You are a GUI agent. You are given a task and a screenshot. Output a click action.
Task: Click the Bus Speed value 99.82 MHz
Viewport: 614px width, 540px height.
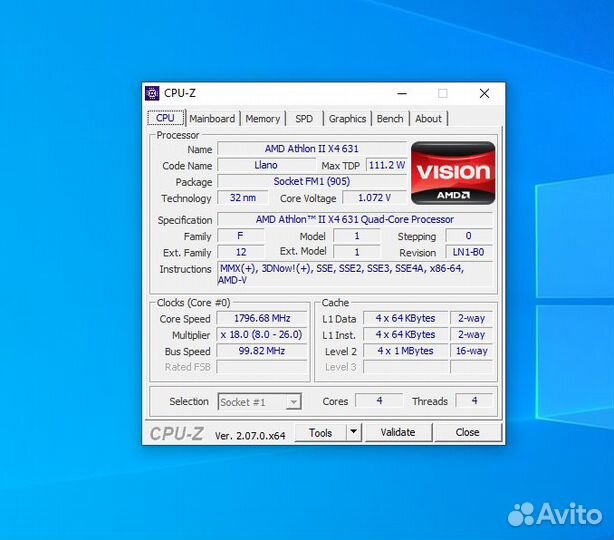coord(262,351)
